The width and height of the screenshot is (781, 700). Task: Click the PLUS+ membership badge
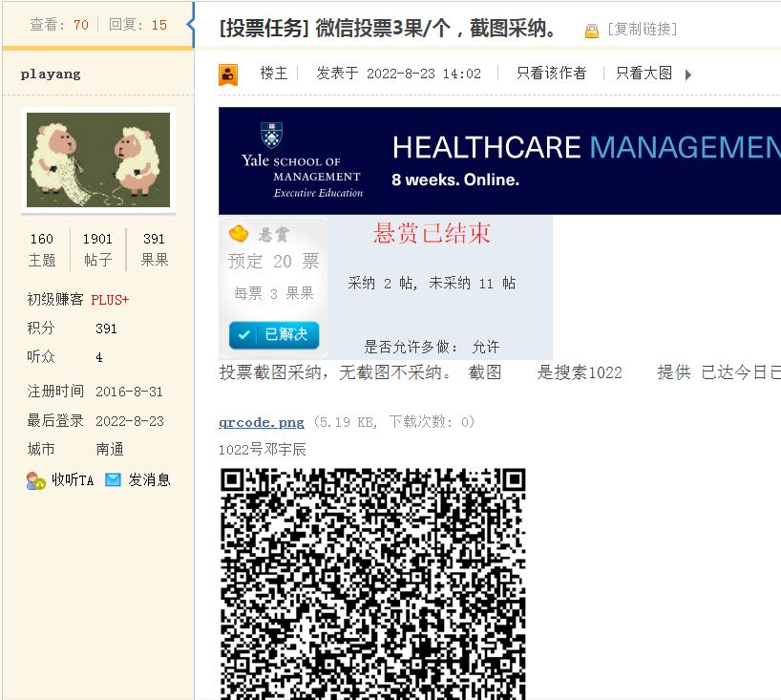[110, 300]
